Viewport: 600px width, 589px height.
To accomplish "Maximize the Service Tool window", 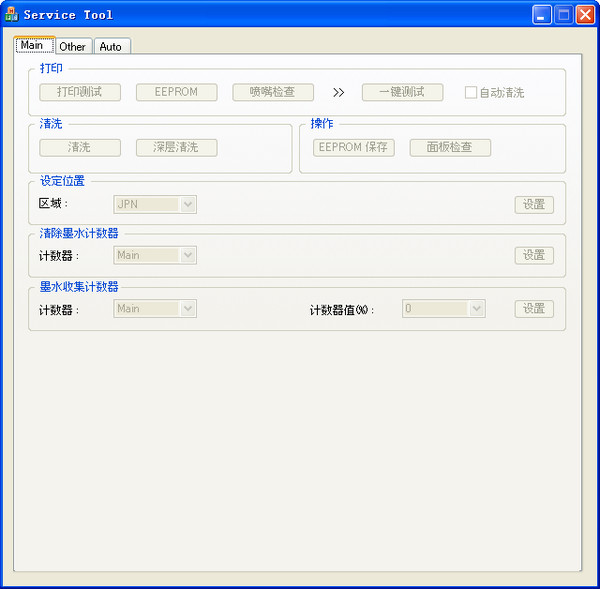I will pos(563,15).
